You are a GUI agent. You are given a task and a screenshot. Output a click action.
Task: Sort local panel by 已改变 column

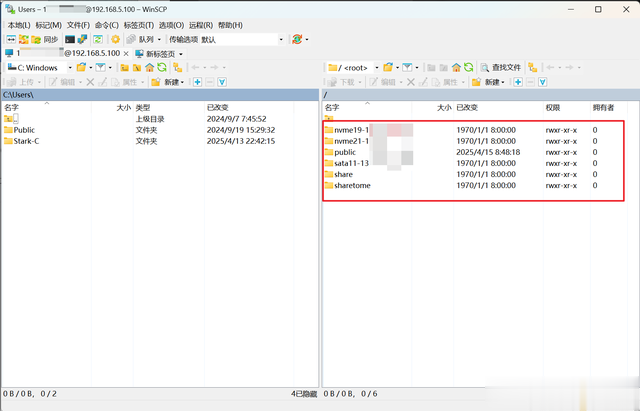pos(249,108)
